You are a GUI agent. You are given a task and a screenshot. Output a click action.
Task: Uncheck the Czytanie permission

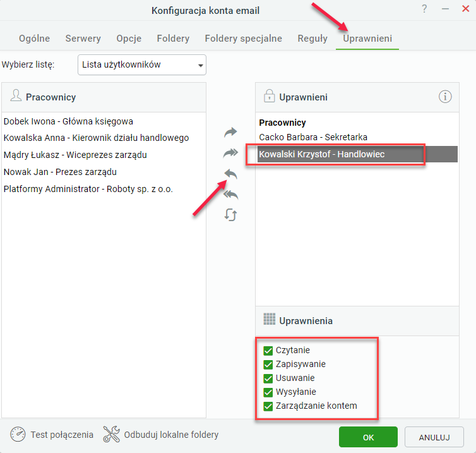point(268,351)
